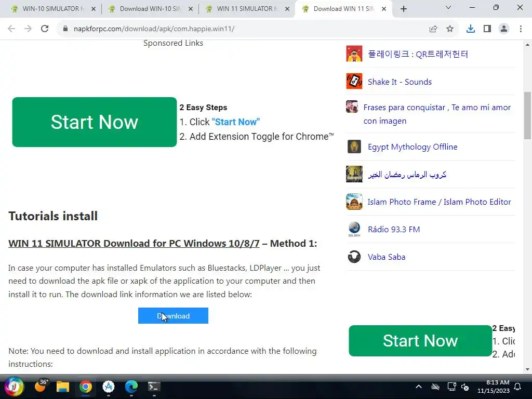Viewport: 532px width, 399px height.
Task: Close the first WIN-10 SIMULATOR tab
Action: [x=94, y=9]
